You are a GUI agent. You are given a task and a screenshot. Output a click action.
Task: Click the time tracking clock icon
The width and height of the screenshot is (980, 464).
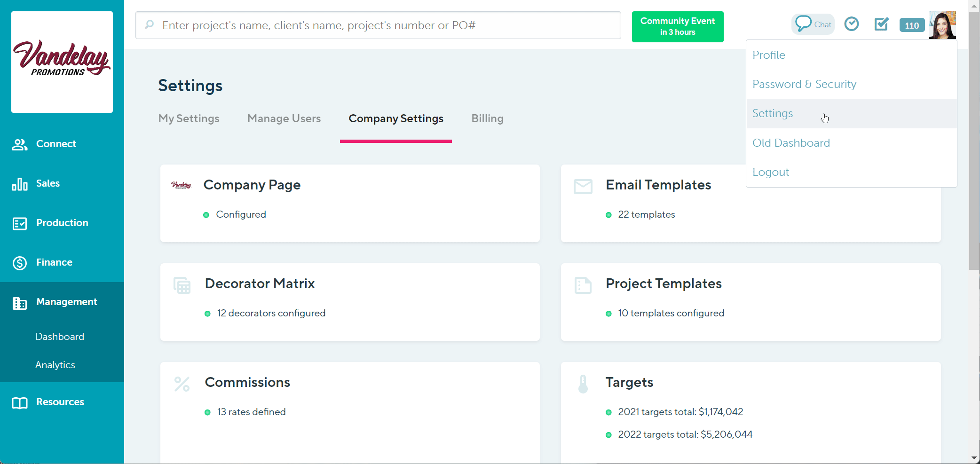[x=852, y=24]
